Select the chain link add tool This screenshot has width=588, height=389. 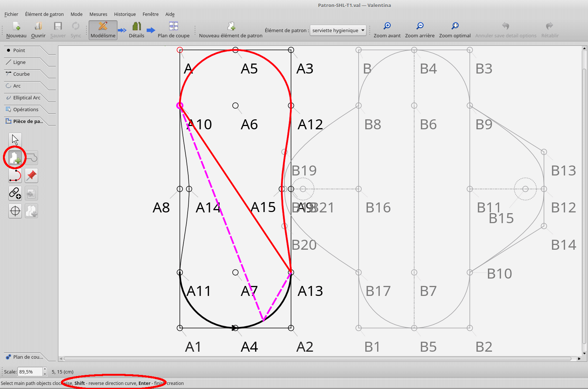15,193
